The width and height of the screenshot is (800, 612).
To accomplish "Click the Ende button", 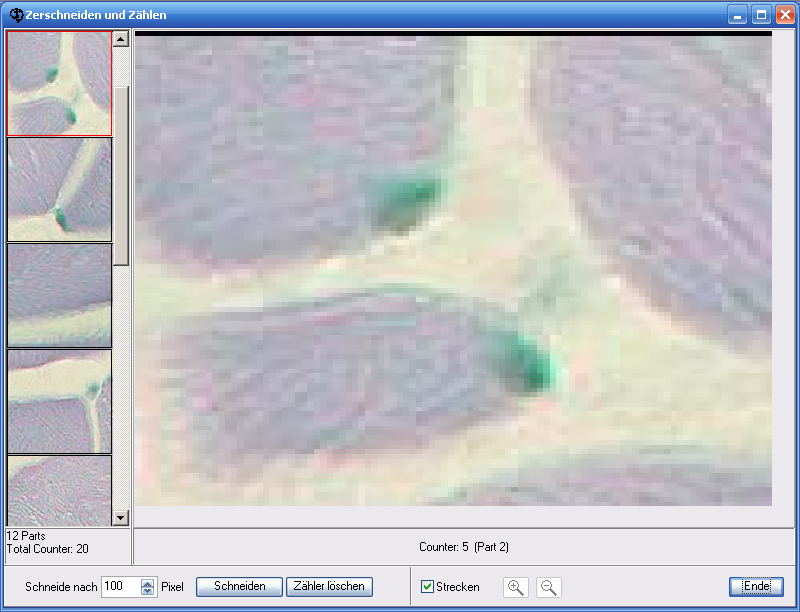I will click(x=756, y=586).
